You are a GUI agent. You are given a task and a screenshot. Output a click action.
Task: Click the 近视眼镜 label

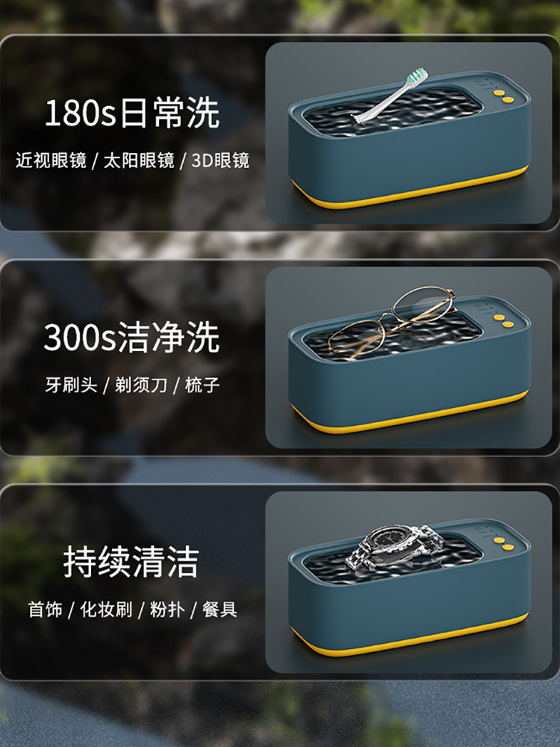(51, 161)
